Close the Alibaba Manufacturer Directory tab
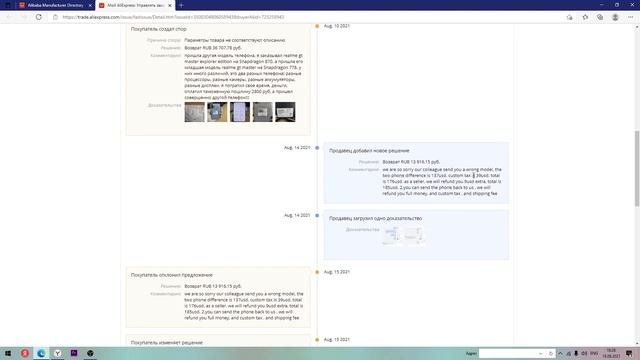The width and height of the screenshot is (640, 360). click(x=90, y=5)
